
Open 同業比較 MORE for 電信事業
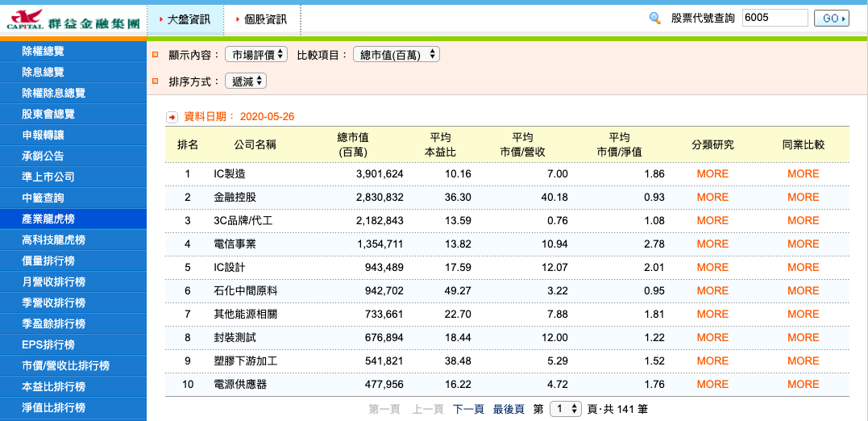click(x=804, y=244)
